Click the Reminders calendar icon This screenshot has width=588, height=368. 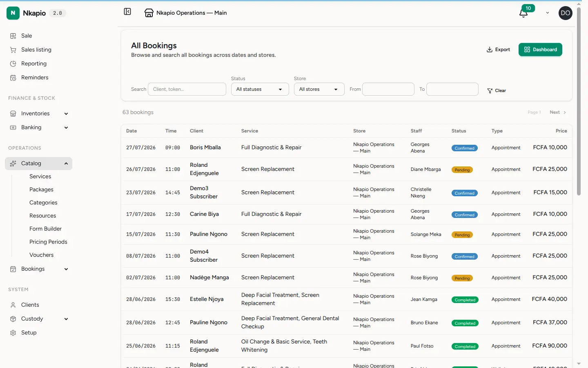tap(13, 78)
